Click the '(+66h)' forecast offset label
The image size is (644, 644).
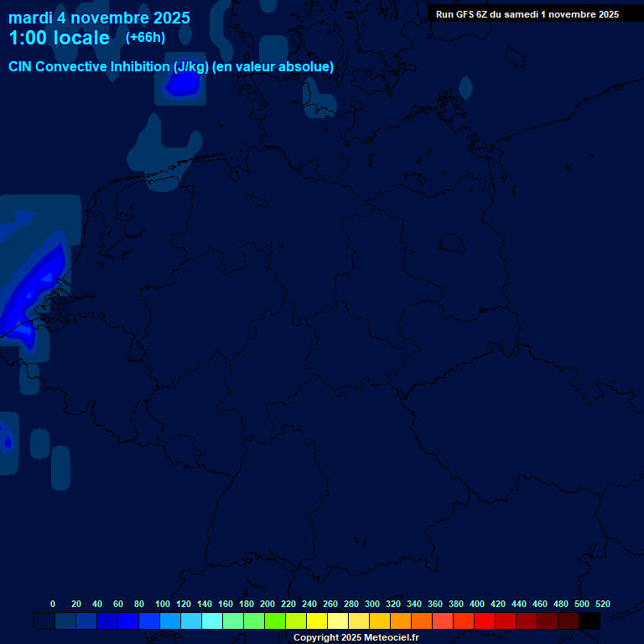click(145, 38)
